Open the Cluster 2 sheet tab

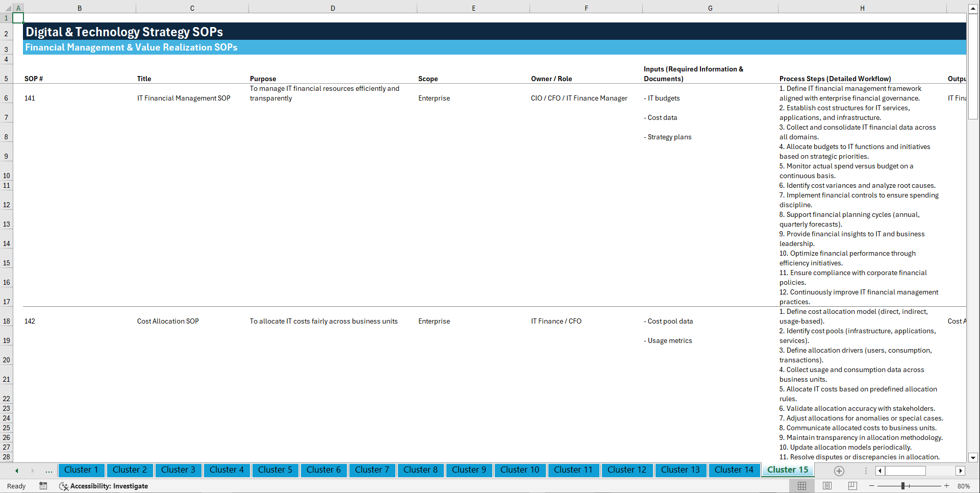(x=130, y=470)
